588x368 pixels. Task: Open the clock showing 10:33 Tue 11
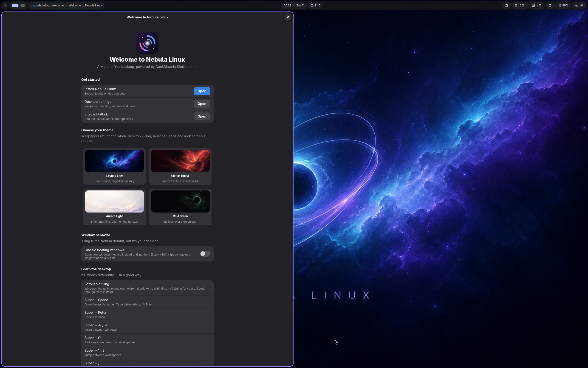(294, 5)
